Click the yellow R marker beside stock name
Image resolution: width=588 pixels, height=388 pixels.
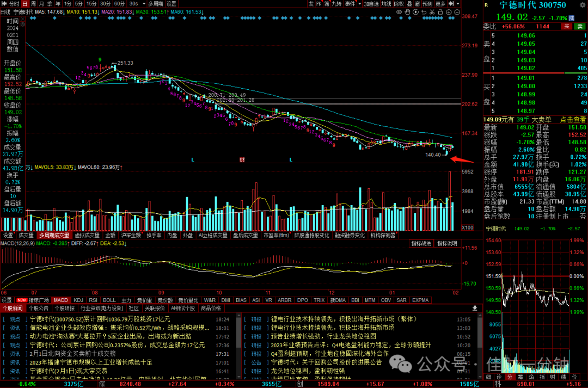486,5
